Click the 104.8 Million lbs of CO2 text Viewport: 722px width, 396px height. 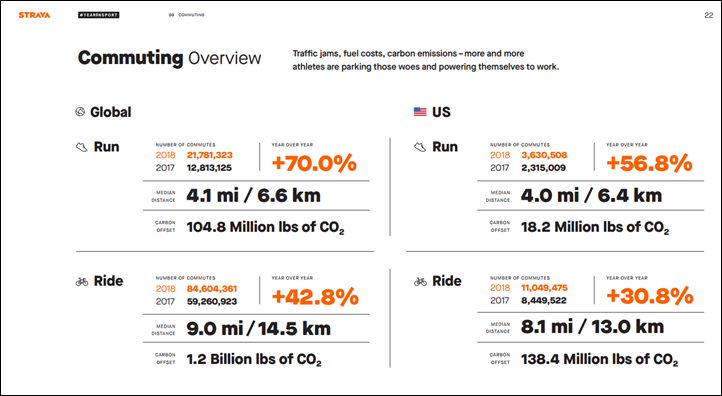(265, 227)
